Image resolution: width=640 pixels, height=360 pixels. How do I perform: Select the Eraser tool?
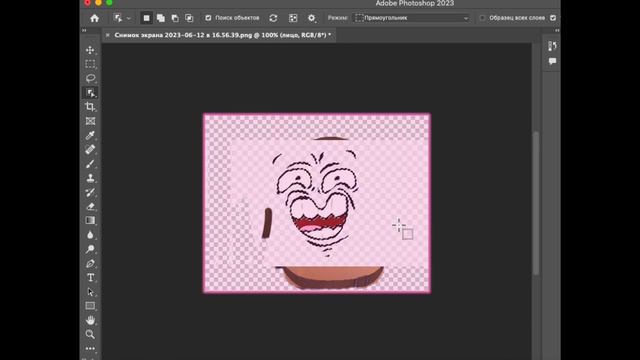coord(90,207)
